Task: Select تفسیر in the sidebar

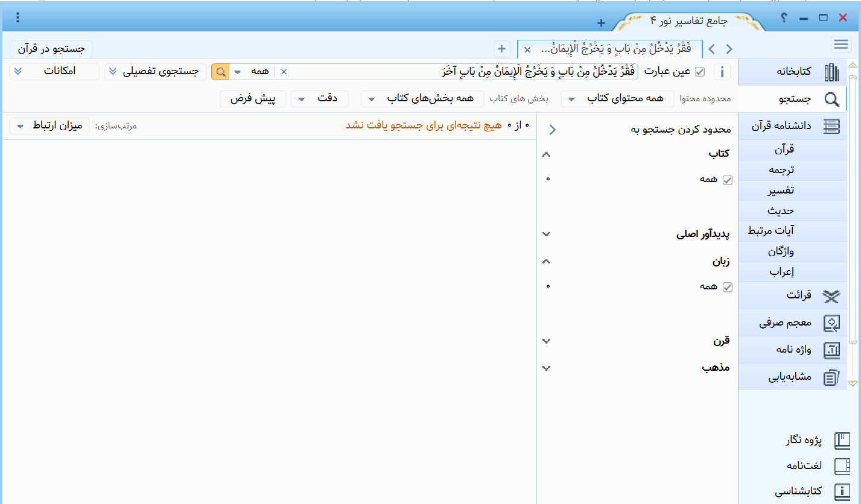Action: tap(781, 191)
